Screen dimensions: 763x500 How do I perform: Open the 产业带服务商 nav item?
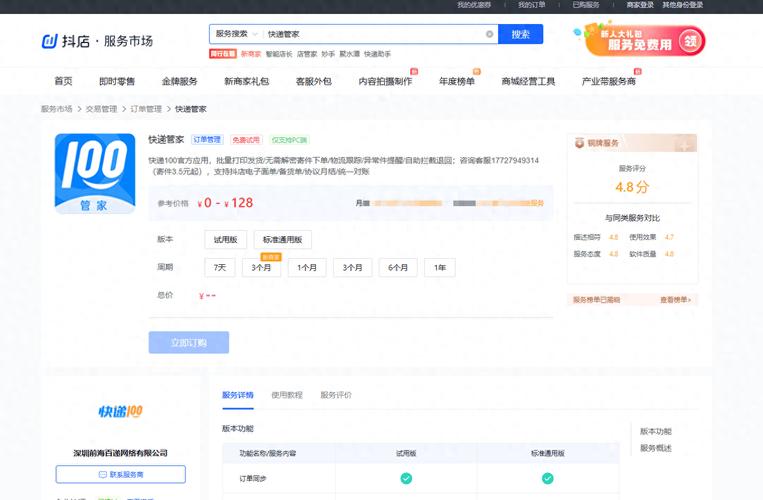tap(609, 81)
